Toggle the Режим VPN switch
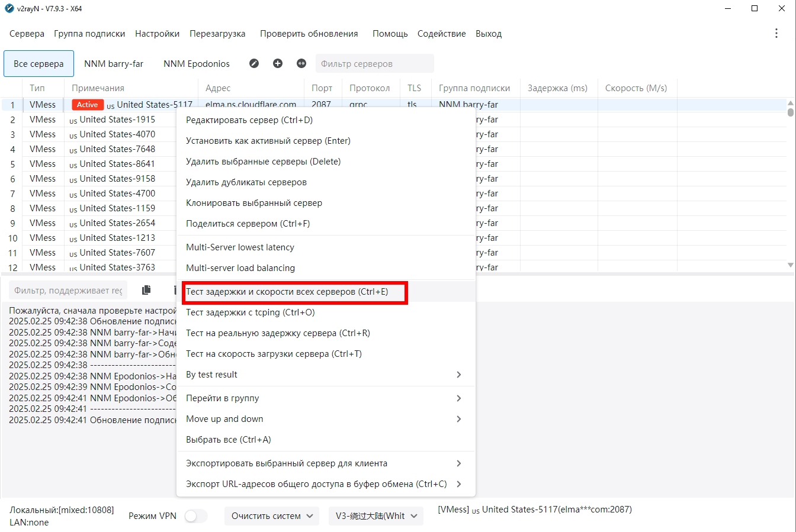 point(195,516)
